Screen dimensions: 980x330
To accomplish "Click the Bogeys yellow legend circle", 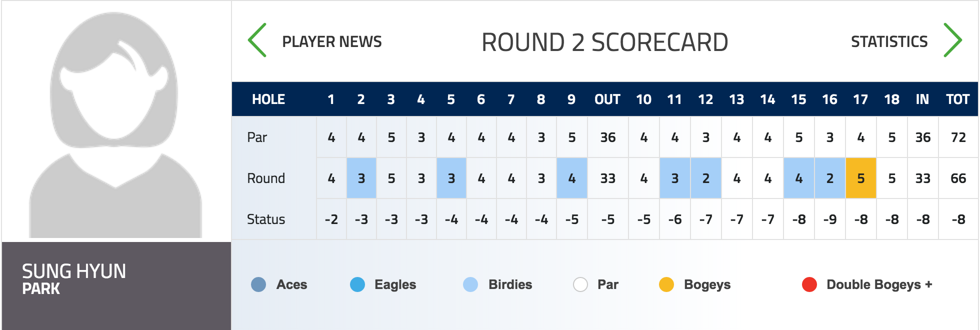I will coord(666,284).
